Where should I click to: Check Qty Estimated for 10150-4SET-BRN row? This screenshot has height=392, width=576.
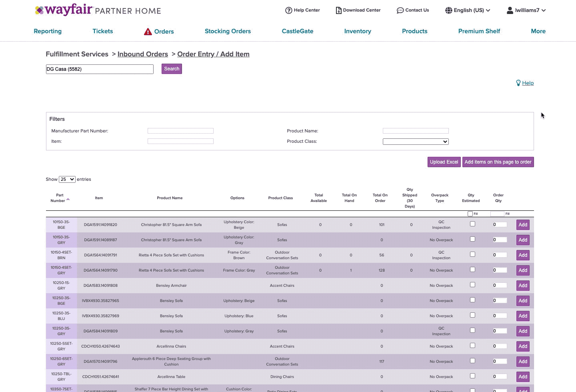(472, 254)
